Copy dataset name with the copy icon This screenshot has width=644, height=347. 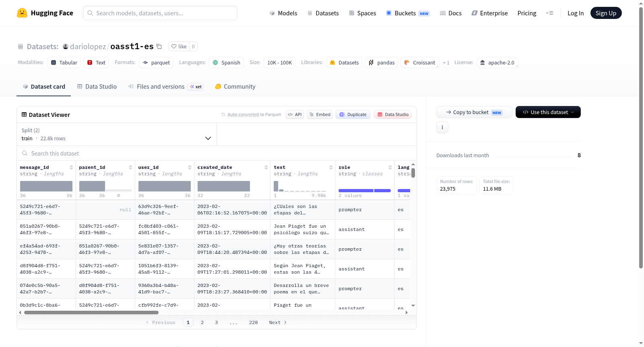159,46
